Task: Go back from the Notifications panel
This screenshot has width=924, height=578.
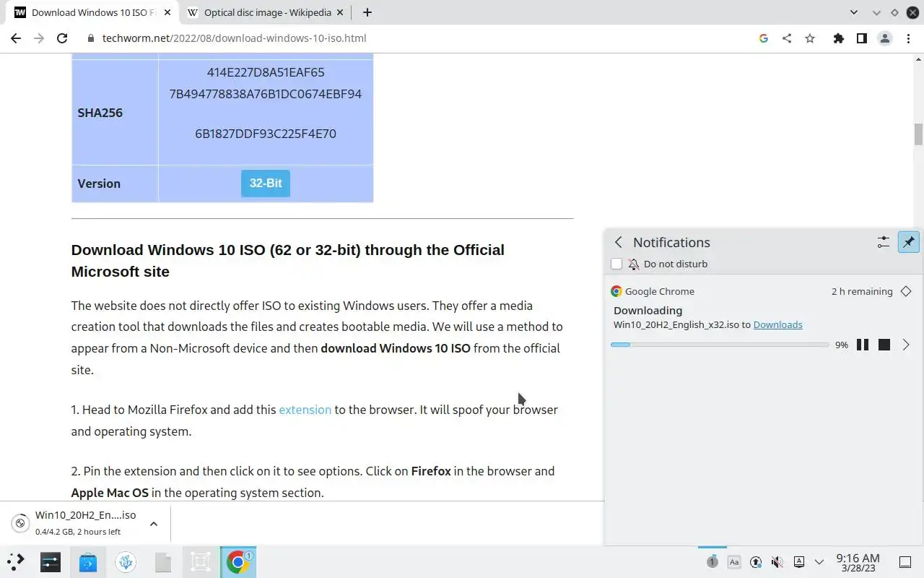Action: (618, 242)
